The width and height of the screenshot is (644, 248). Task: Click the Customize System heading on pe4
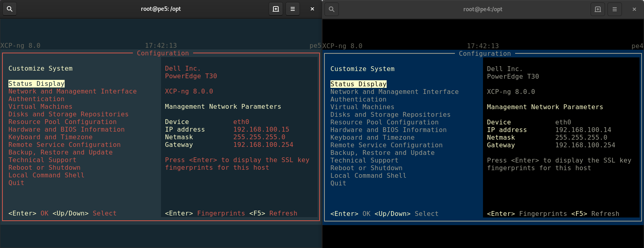(363, 69)
